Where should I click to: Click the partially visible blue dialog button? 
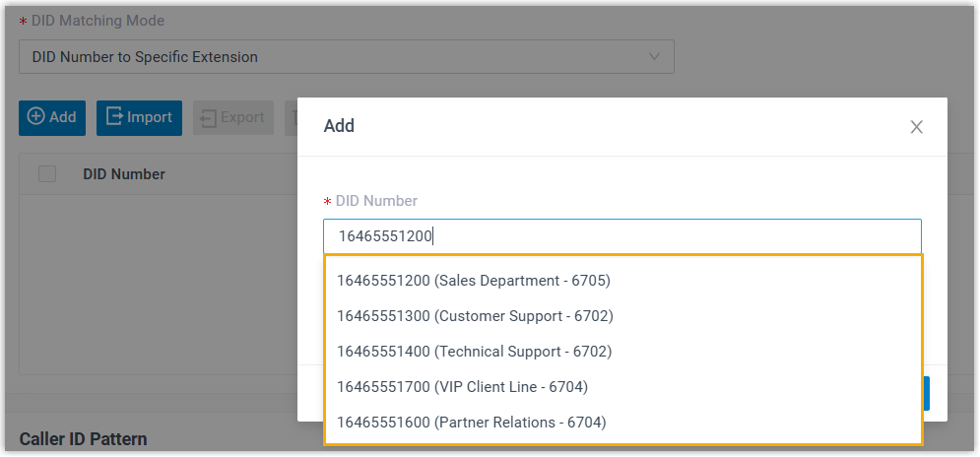coord(926,392)
